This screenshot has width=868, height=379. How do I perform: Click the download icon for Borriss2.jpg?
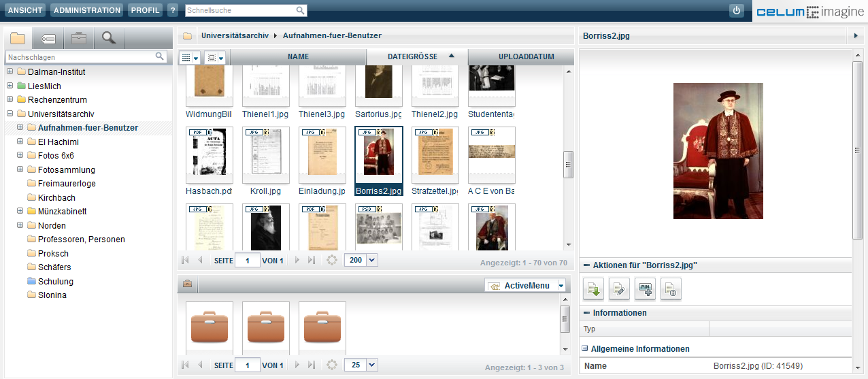(593, 289)
